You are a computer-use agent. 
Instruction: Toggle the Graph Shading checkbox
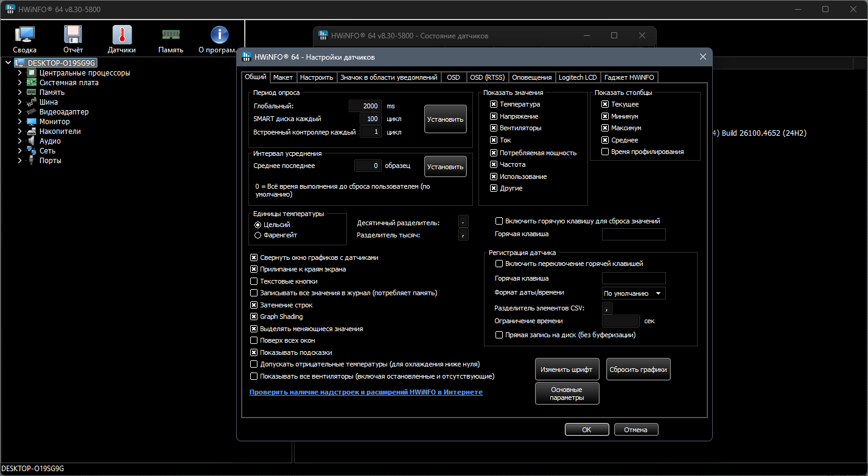click(254, 317)
